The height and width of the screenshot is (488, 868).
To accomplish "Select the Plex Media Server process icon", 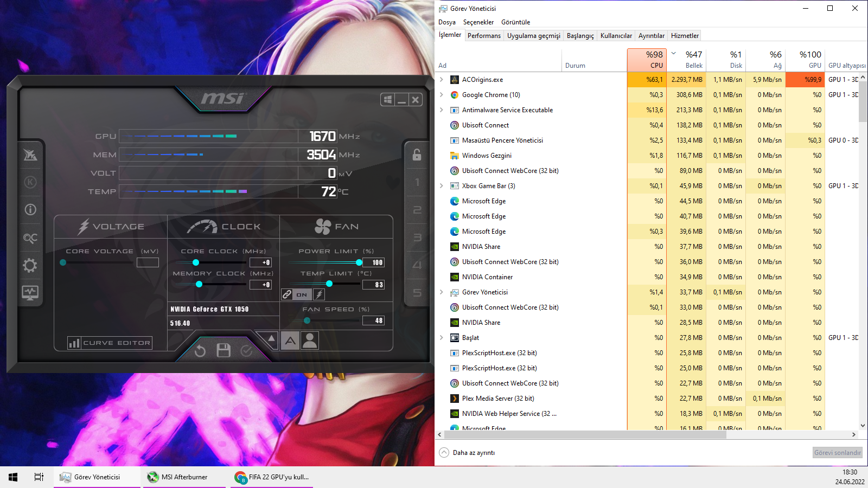I will click(455, 399).
